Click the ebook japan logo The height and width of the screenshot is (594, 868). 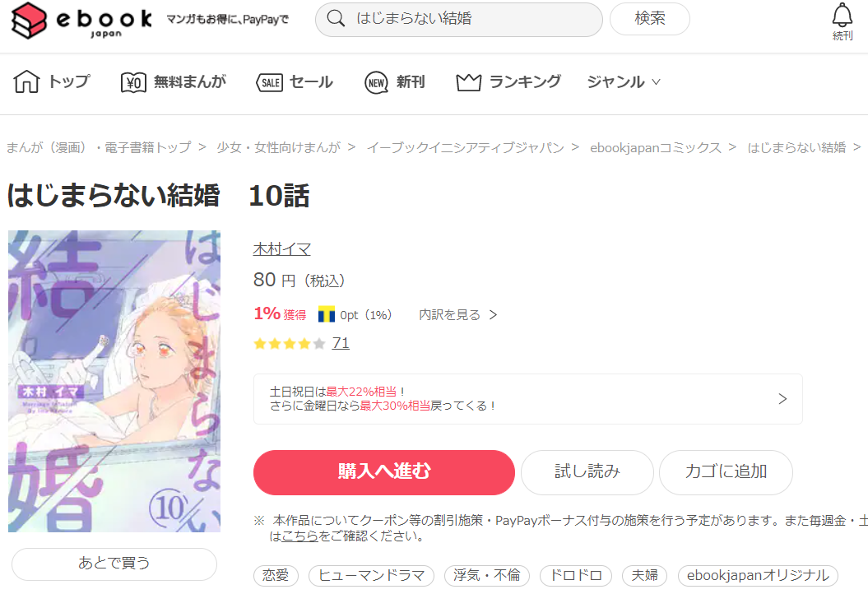81,21
